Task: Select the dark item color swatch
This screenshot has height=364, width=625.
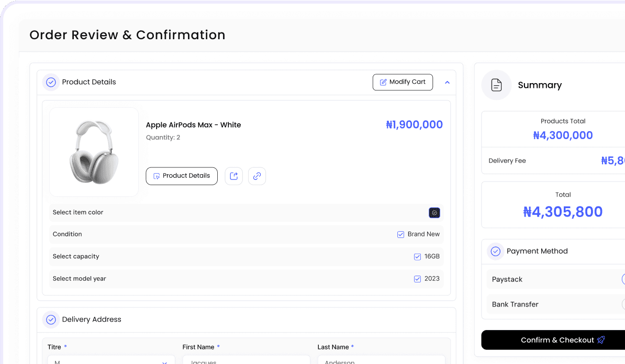Action: point(434,213)
